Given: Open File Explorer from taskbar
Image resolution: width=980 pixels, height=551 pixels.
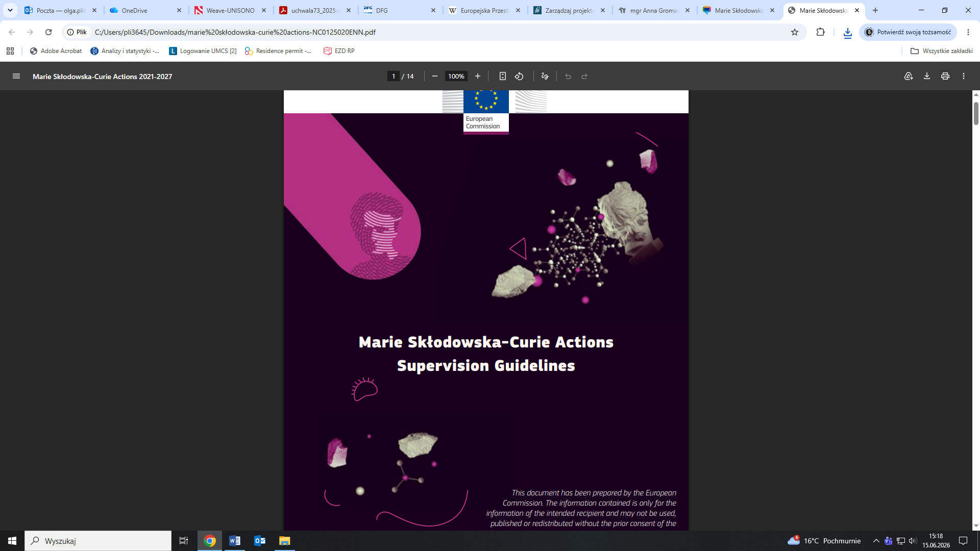Looking at the screenshot, I should click(x=284, y=541).
